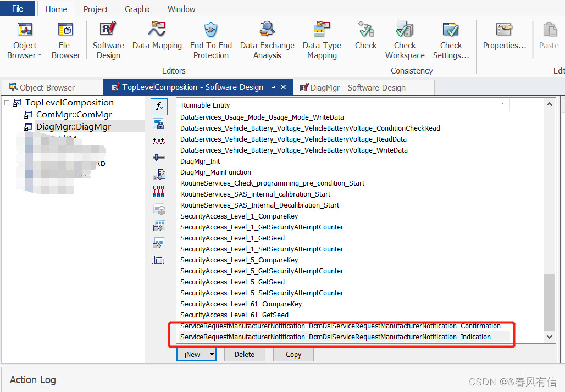Select DiagMgr_MainFunction runnable

click(x=345, y=172)
